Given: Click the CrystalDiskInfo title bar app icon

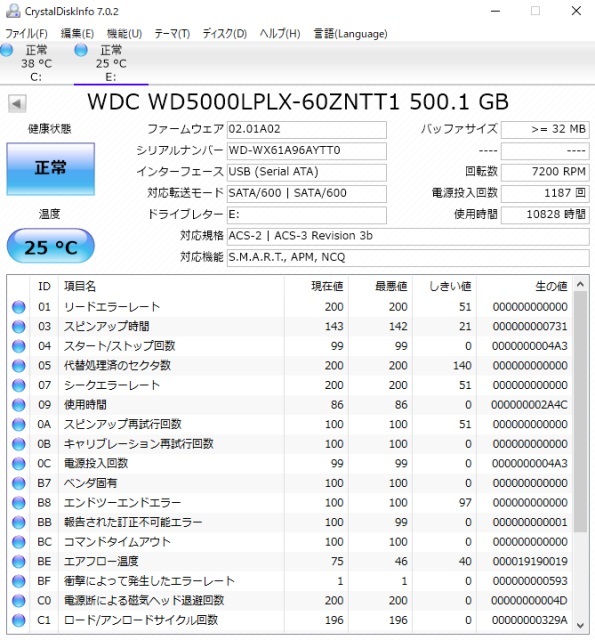Looking at the screenshot, I should point(13,11).
